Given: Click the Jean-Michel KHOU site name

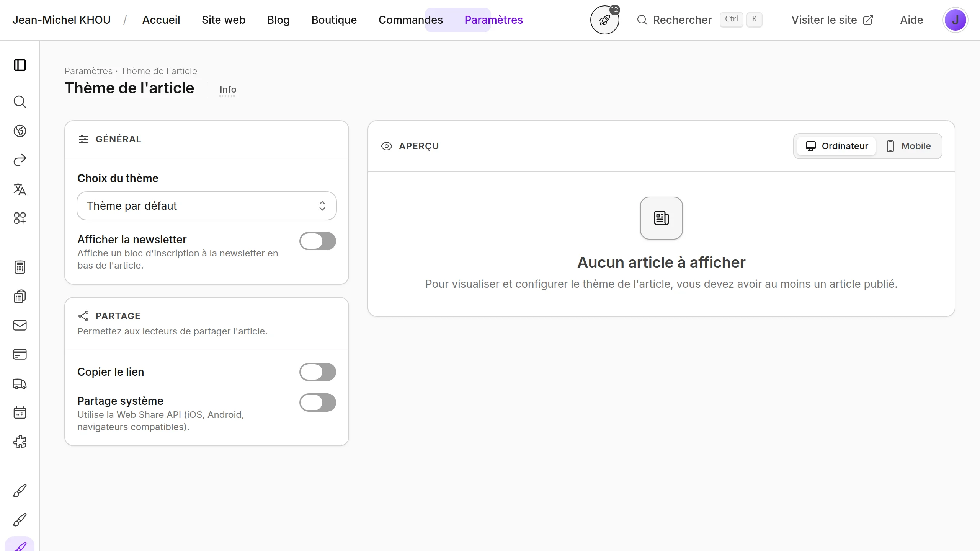Looking at the screenshot, I should click(61, 20).
